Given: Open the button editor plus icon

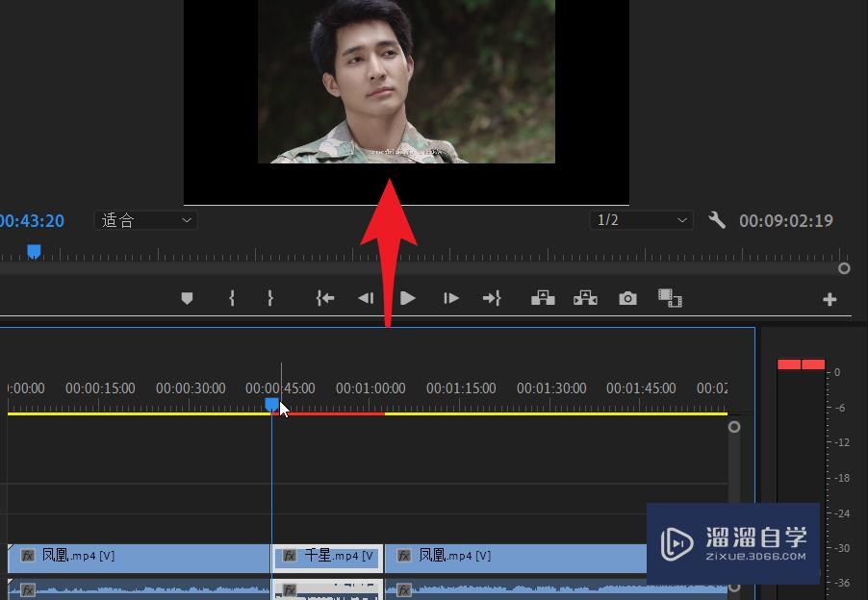Looking at the screenshot, I should pyautogui.click(x=830, y=300).
